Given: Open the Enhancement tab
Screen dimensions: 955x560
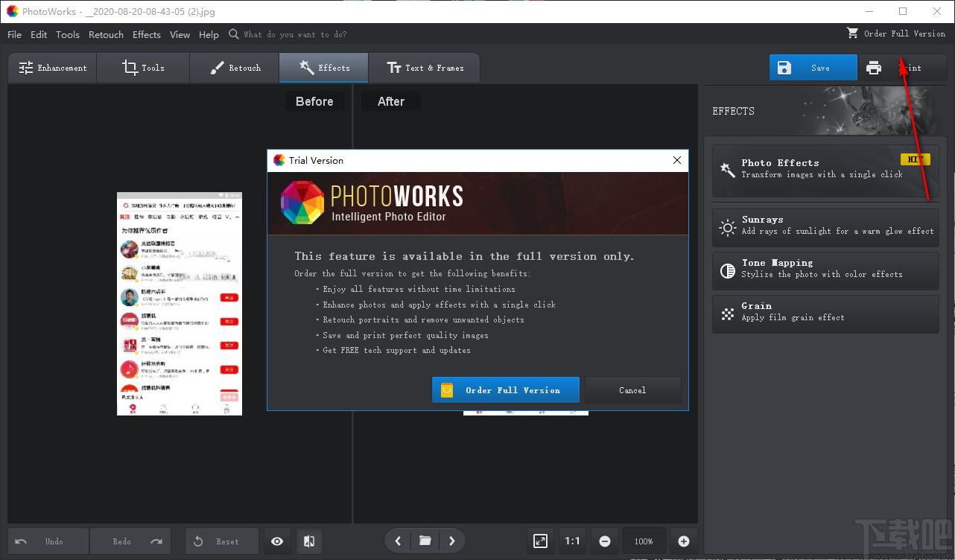Looking at the screenshot, I should 54,68.
